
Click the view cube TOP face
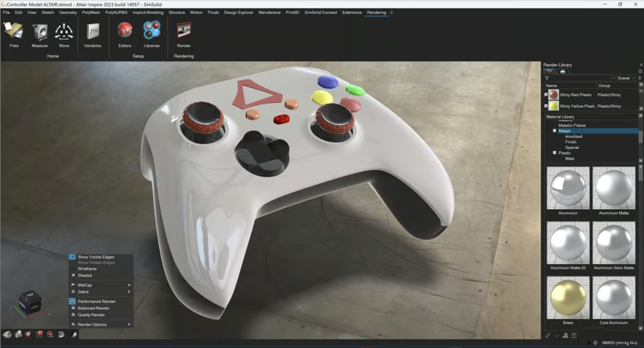(30, 295)
